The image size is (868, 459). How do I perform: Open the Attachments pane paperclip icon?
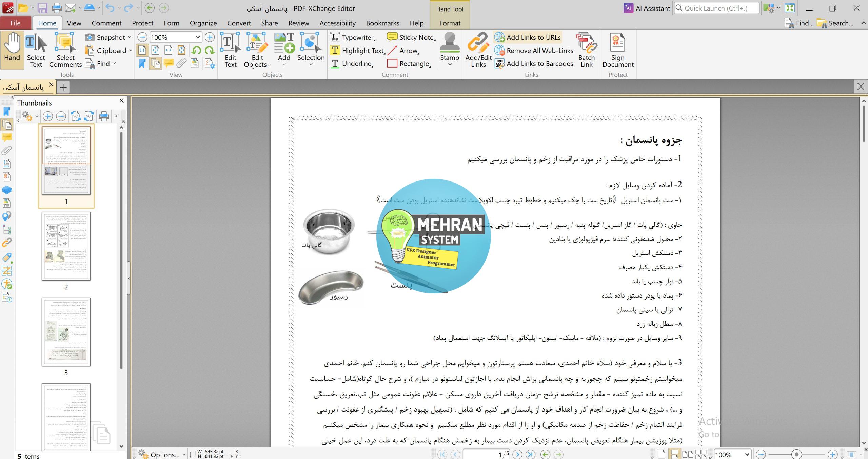[6, 150]
